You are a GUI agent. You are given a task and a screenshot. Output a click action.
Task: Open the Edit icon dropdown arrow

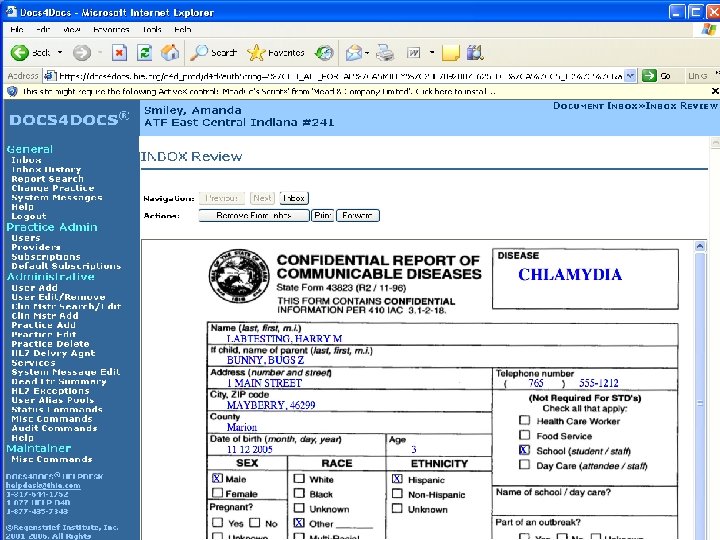tap(432, 53)
